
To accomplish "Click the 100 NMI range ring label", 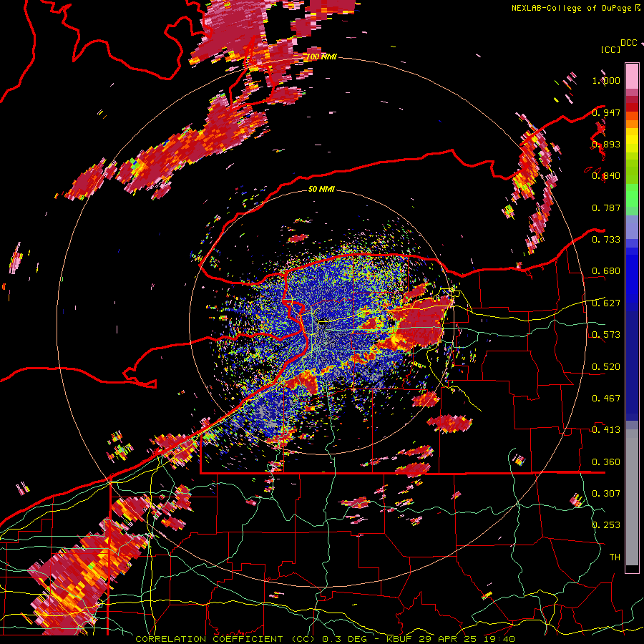I will (321, 57).
